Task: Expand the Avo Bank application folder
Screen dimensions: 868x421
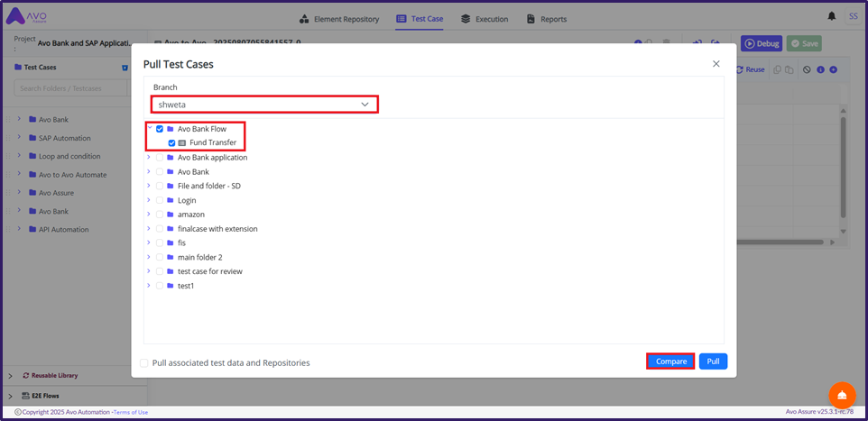Action: pos(149,157)
